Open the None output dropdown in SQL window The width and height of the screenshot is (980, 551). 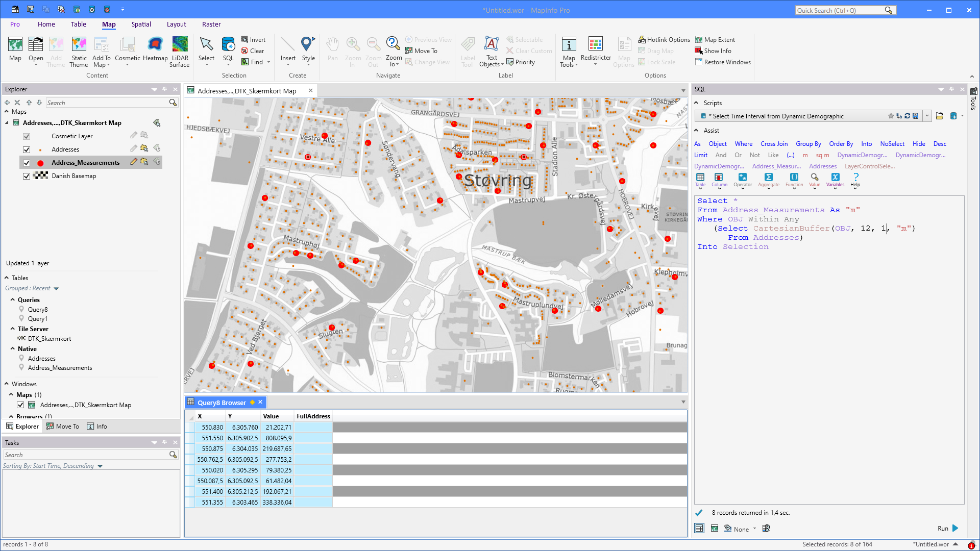(754, 529)
